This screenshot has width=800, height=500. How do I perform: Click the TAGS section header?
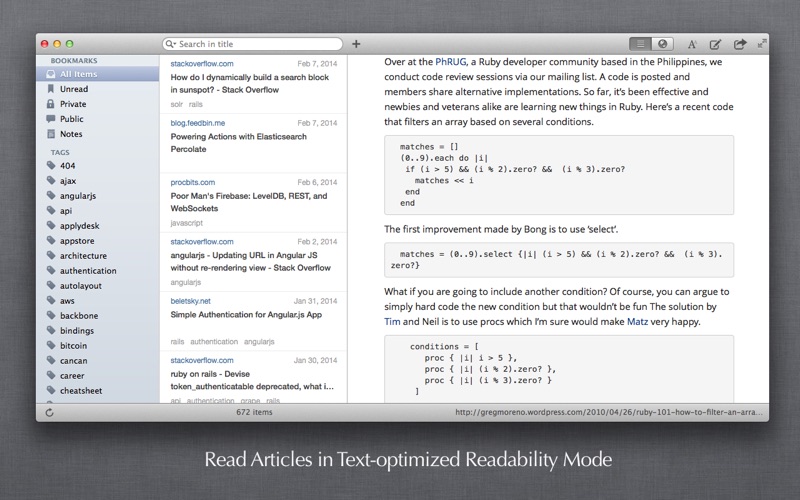[60, 152]
